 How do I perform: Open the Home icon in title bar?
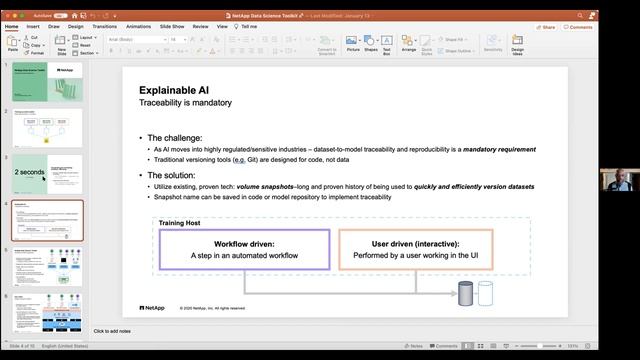pos(74,16)
